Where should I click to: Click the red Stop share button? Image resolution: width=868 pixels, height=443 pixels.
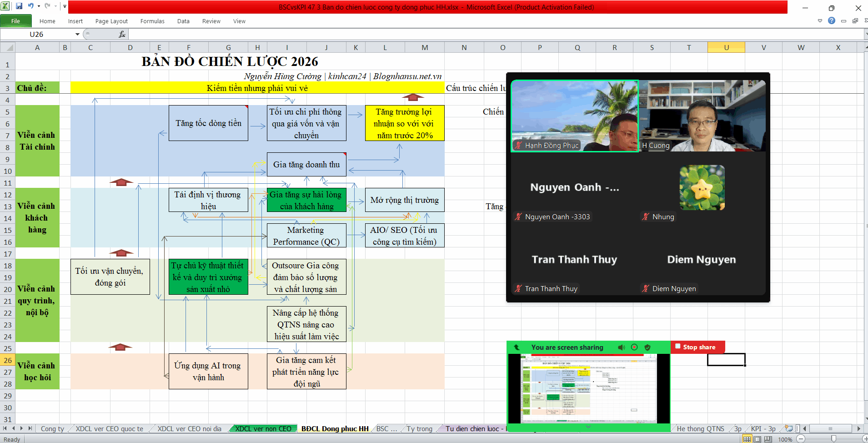click(698, 347)
